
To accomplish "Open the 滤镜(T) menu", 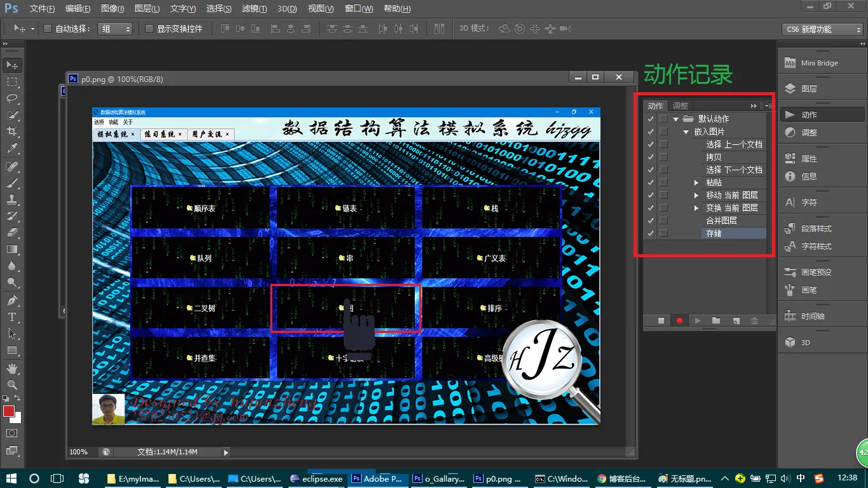I will [254, 9].
